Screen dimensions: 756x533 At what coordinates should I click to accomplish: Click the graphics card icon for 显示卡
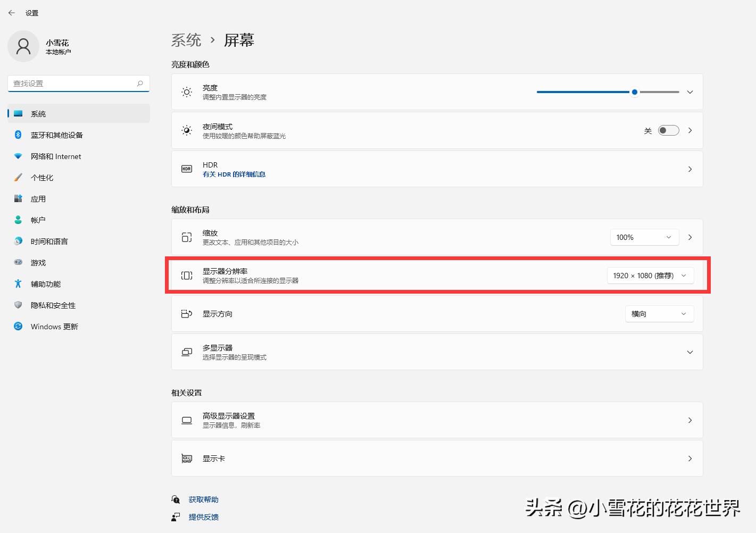pos(187,459)
